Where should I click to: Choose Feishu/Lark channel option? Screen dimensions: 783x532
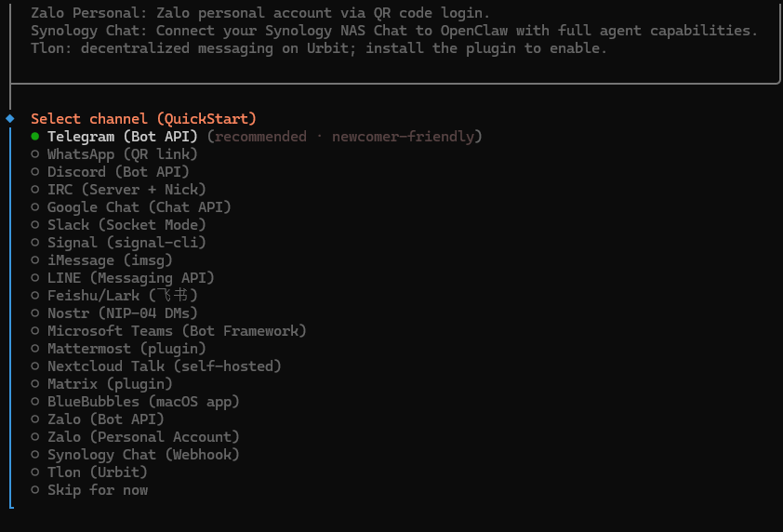click(122, 296)
